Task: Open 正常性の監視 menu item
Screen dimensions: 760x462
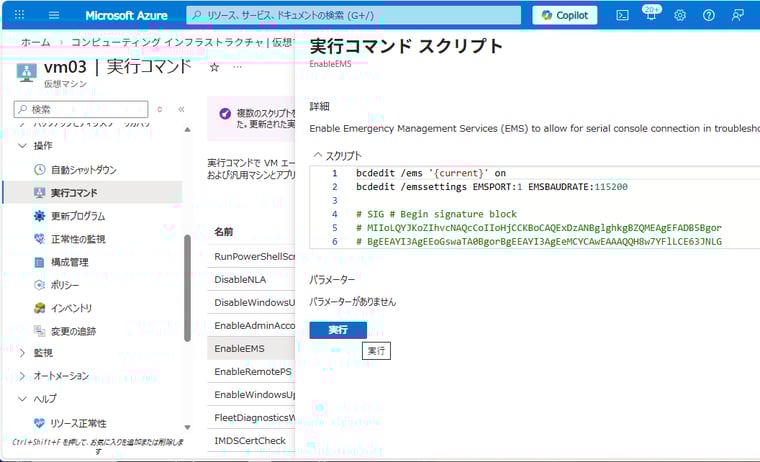Action: (x=78, y=239)
